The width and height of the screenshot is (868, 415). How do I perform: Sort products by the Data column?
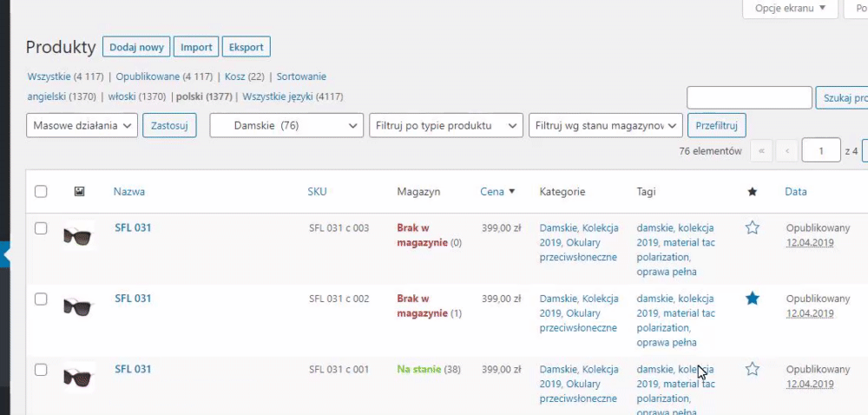[795, 192]
